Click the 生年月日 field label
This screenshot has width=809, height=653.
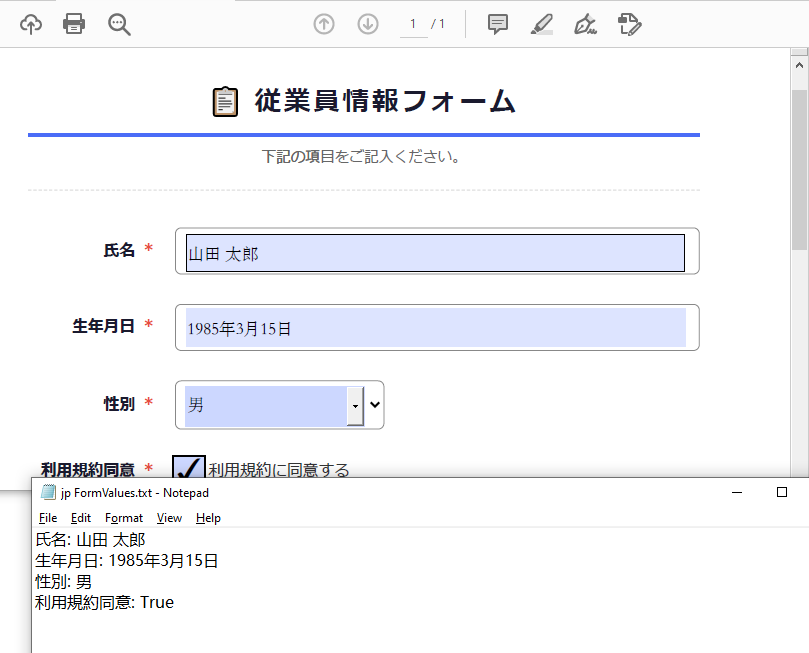(103, 326)
